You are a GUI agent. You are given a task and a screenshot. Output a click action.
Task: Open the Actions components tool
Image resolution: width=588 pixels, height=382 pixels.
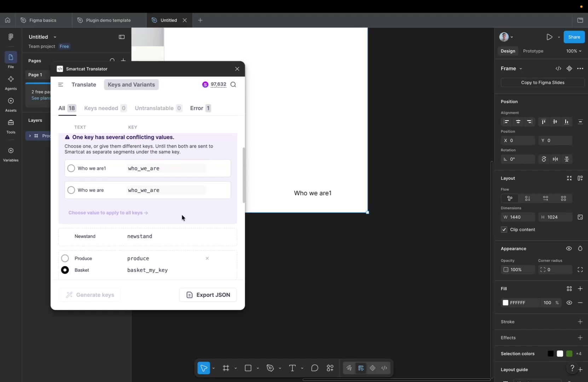click(330, 368)
